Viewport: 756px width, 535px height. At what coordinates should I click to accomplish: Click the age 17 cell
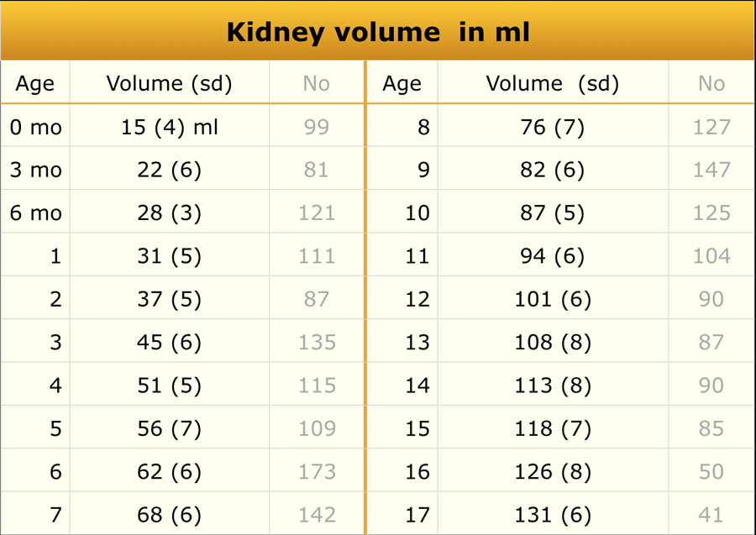pos(417,515)
